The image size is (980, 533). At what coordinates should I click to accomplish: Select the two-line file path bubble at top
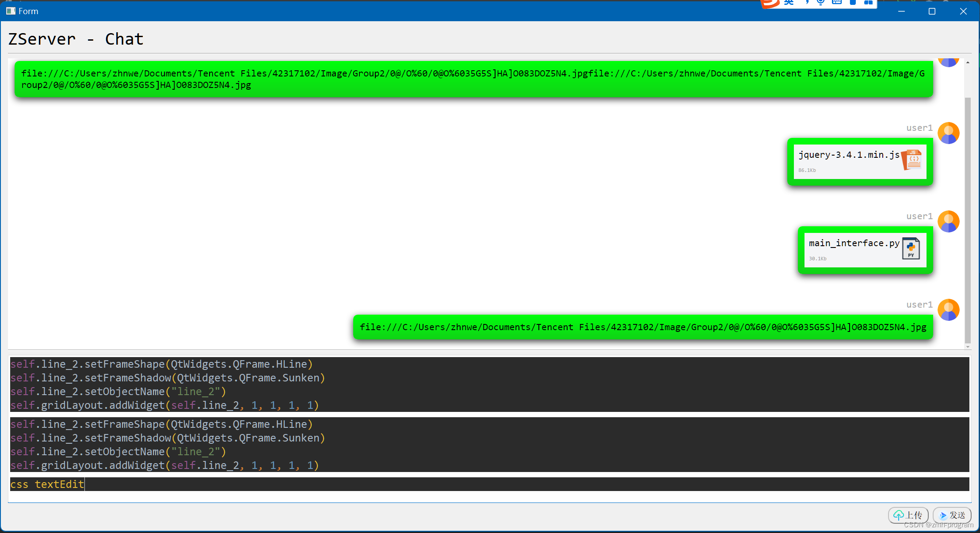pyautogui.click(x=474, y=79)
